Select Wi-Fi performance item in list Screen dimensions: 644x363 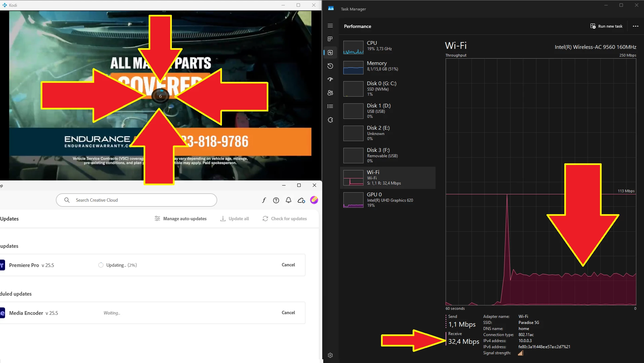point(387,178)
